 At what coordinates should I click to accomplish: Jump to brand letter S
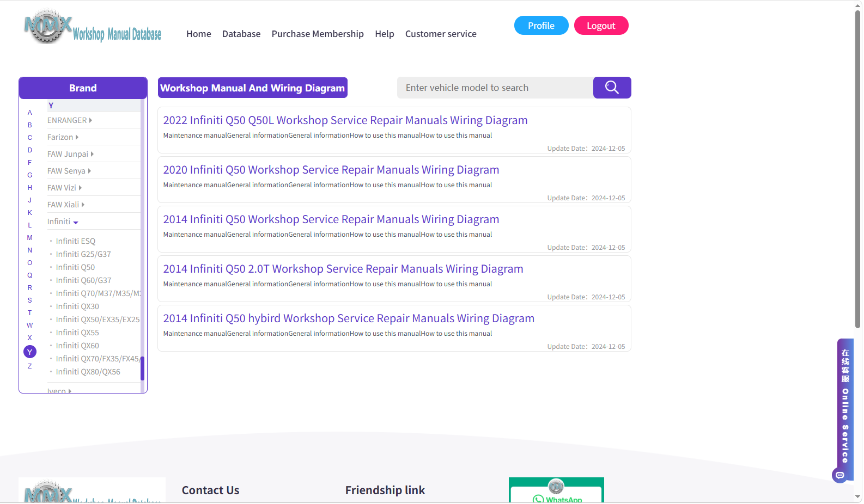click(30, 300)
